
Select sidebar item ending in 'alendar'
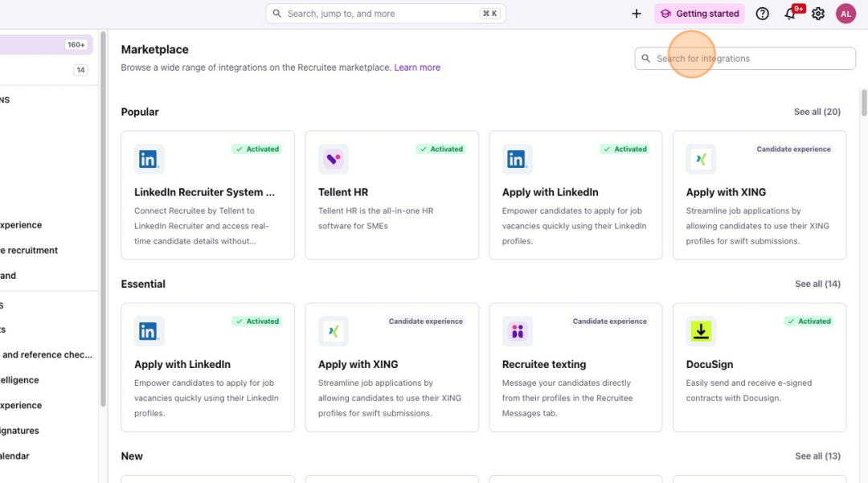[x=15, y=456]
